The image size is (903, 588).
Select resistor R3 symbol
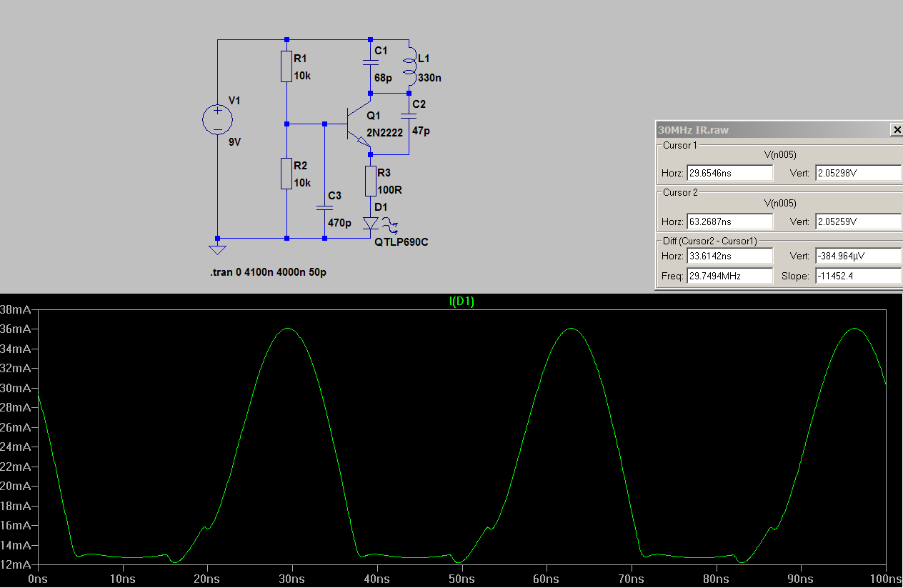tap(371, 181)
